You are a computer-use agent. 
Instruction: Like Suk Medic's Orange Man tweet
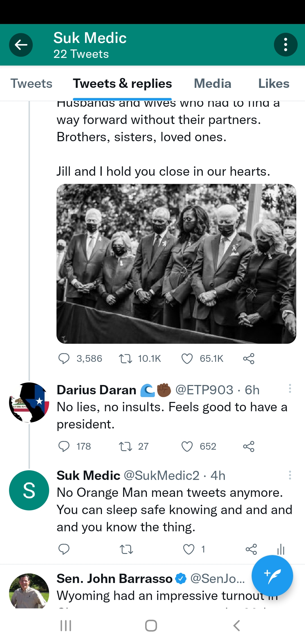[x=189, y=549]
